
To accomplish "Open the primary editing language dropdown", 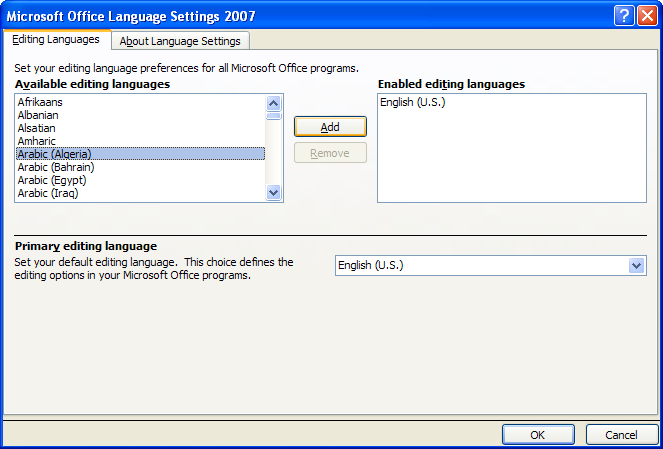I will pyautogui.click(x=636, y=266).
